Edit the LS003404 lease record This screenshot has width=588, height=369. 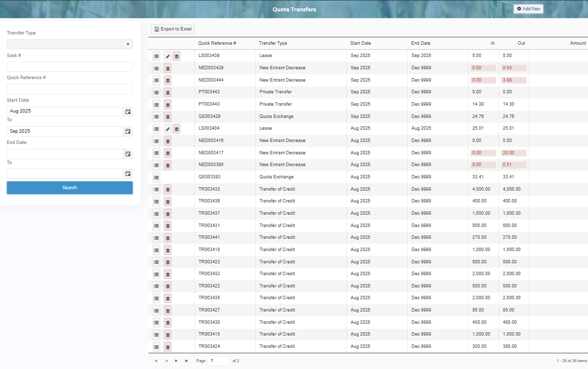coord(167,128)
